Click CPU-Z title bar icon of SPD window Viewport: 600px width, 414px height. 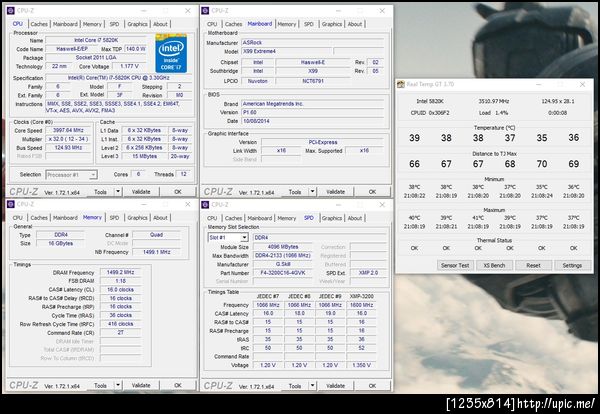(207, 204)
